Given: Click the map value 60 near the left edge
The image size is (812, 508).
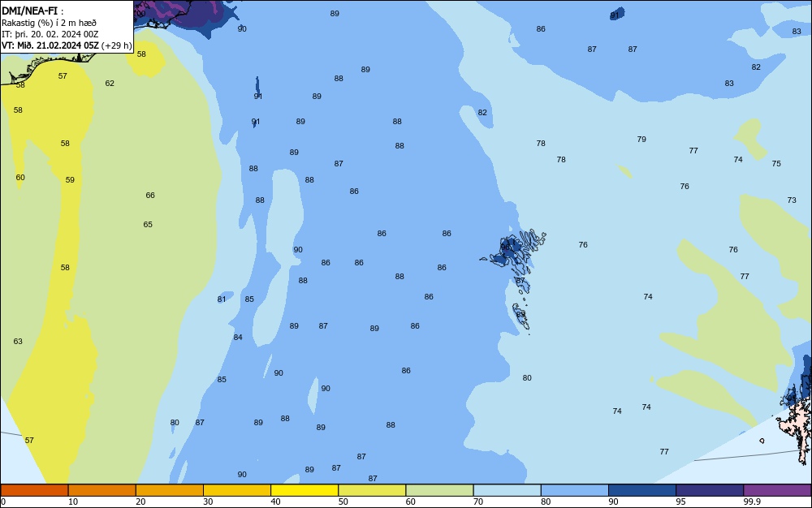Looking at the screenshot, I should coord(20,178).
